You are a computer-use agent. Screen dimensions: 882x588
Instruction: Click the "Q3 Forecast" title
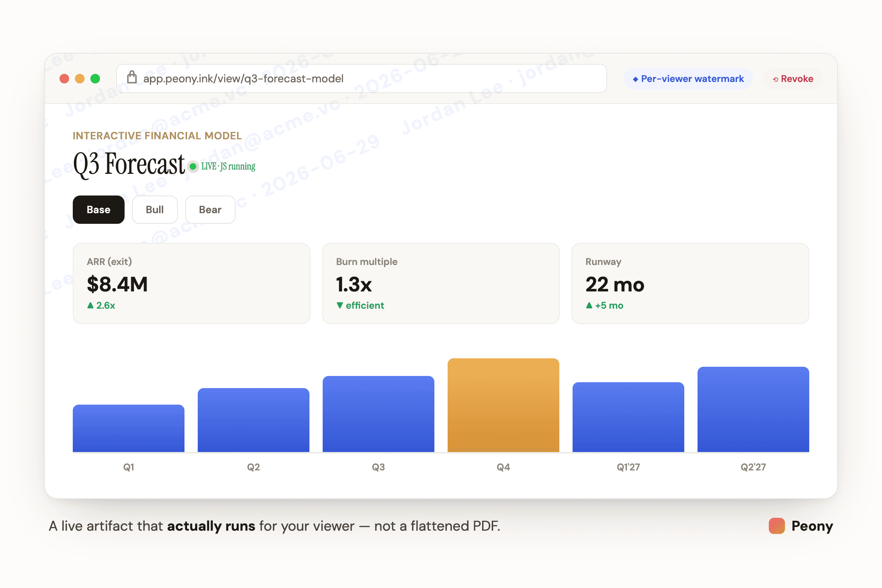coord(129,164)
